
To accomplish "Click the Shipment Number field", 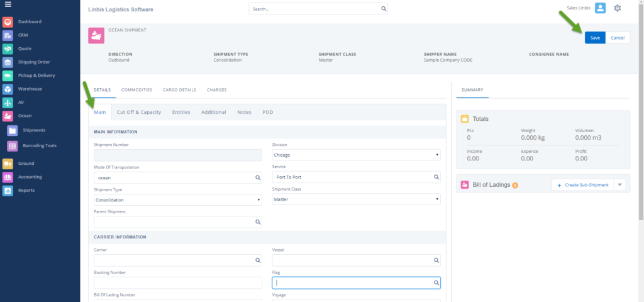I will click(x=178, y=155).
